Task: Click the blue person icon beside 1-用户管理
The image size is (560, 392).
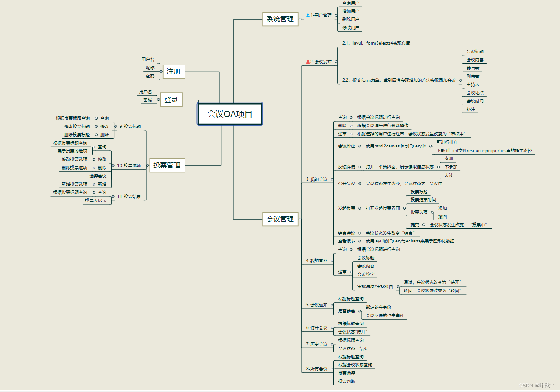Action: coord(308,15)
